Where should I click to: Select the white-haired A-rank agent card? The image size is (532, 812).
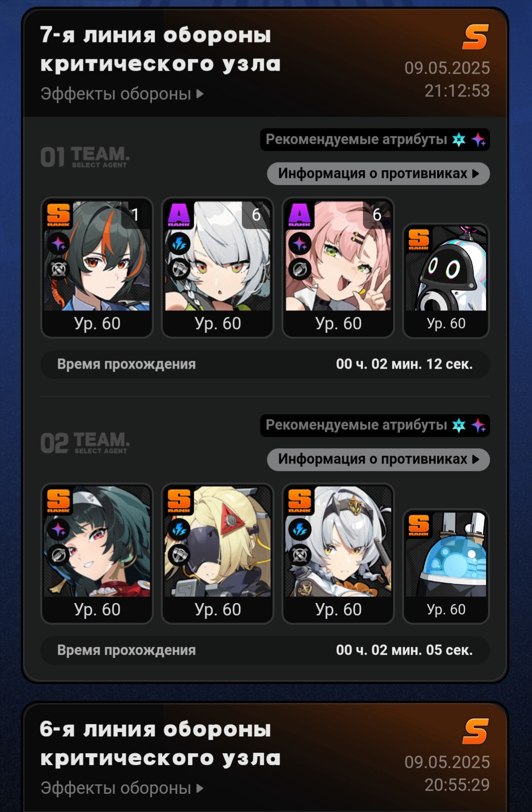tap(218, 267)
